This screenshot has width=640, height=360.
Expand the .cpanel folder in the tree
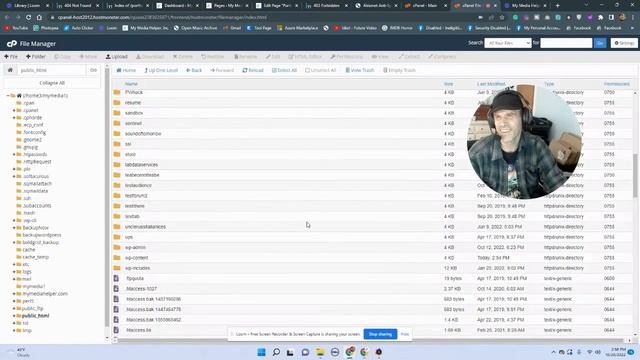pos(14,110)
